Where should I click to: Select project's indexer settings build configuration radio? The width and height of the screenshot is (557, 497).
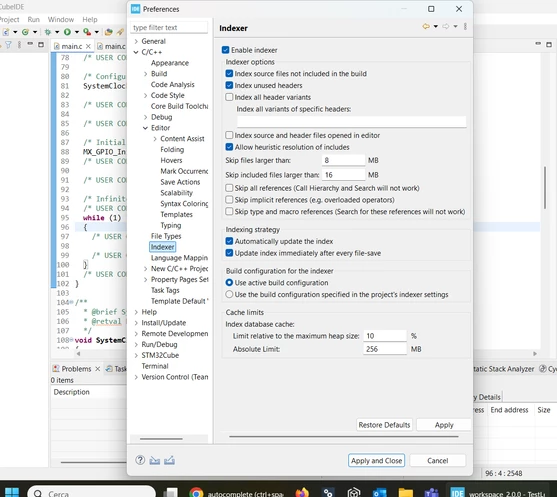[x=229, y=295]
